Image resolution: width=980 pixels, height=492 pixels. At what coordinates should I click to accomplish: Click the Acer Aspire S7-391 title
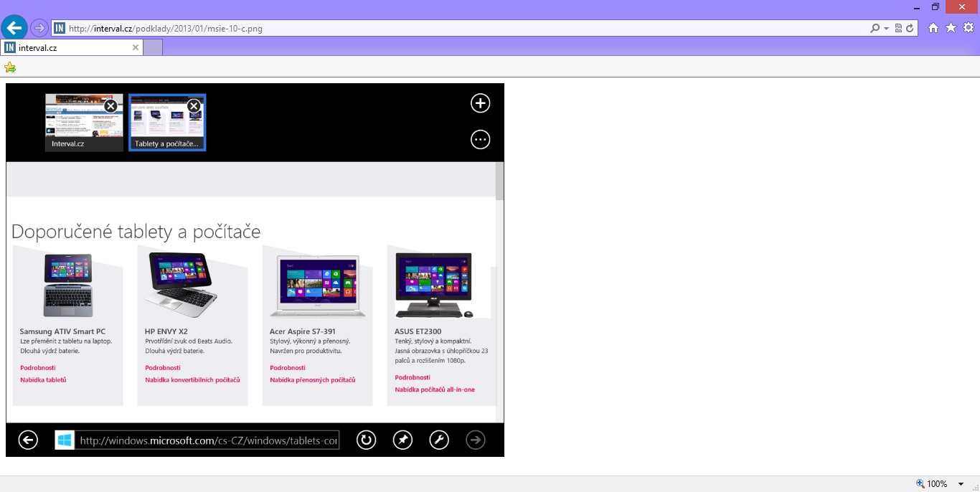(302, 331)
